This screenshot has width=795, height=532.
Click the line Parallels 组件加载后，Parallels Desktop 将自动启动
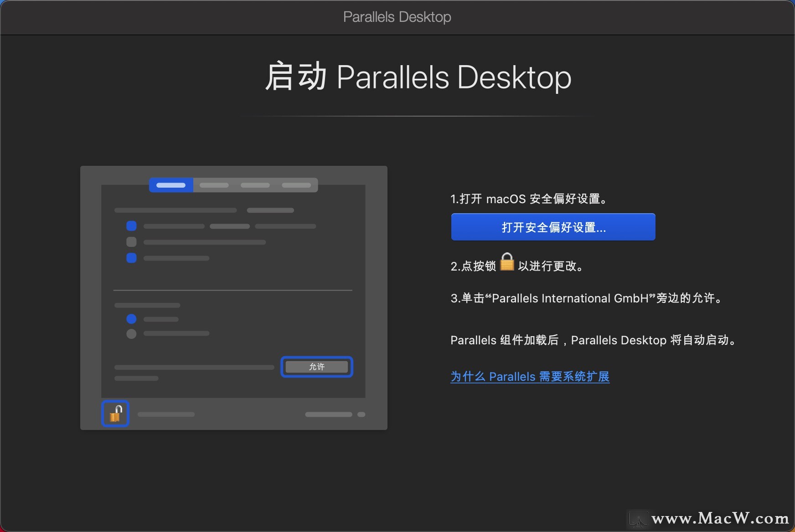click(x=594, y=340)
